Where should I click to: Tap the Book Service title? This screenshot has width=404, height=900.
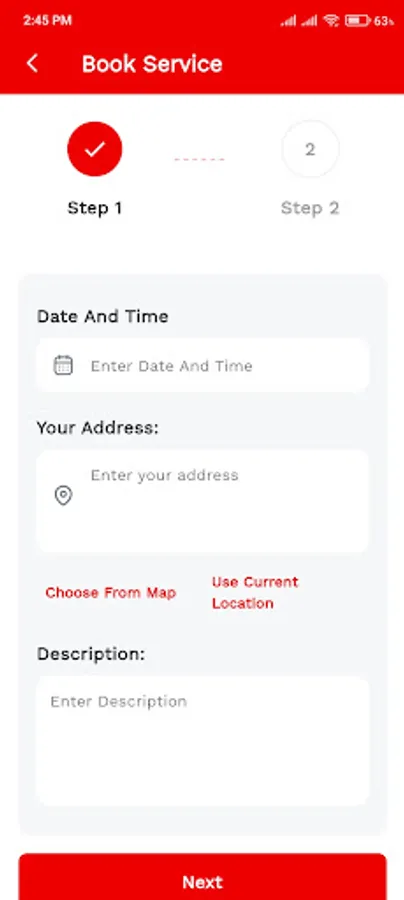point(152,64)
